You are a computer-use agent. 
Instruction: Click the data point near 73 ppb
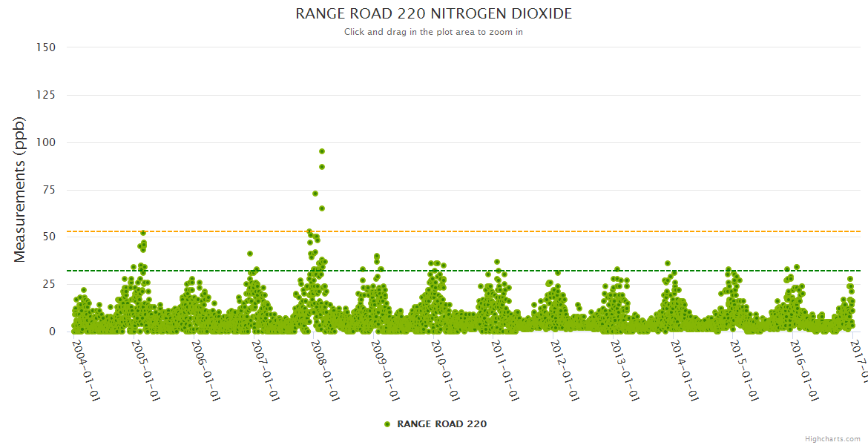315,194
